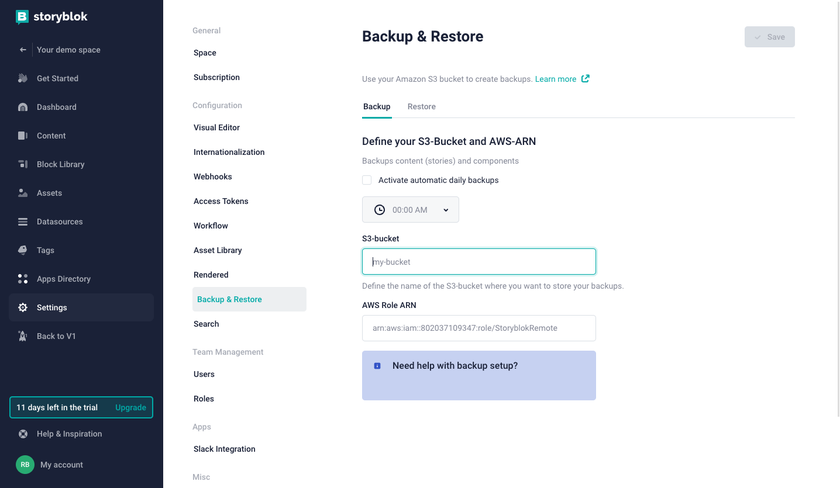
Task: Open the Apps Directory grid icon
Action: (x=23, y=279)
